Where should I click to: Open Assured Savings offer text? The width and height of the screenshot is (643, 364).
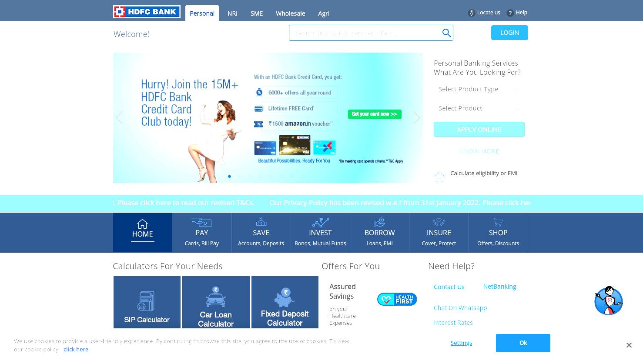tap(342, 291)
